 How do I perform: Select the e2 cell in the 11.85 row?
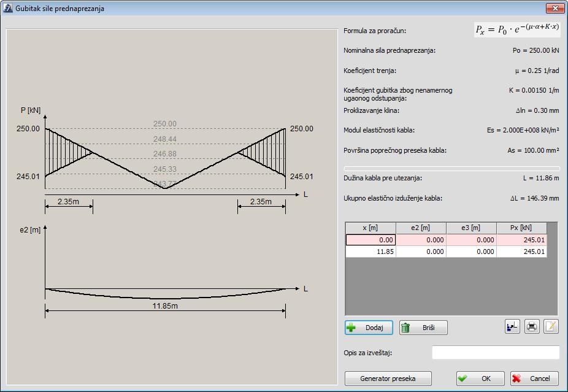point(421,252)
